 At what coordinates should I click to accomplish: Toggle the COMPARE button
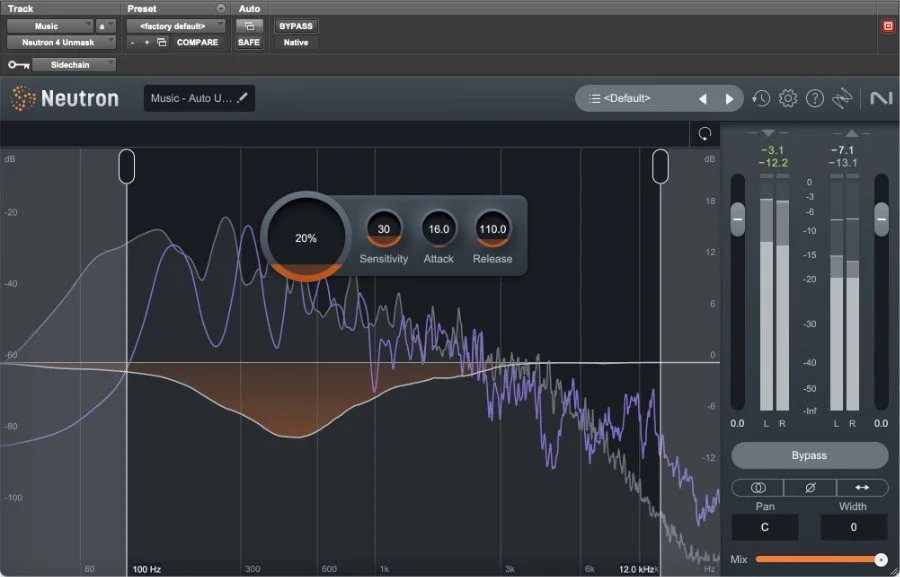click(x=197, y=42)
